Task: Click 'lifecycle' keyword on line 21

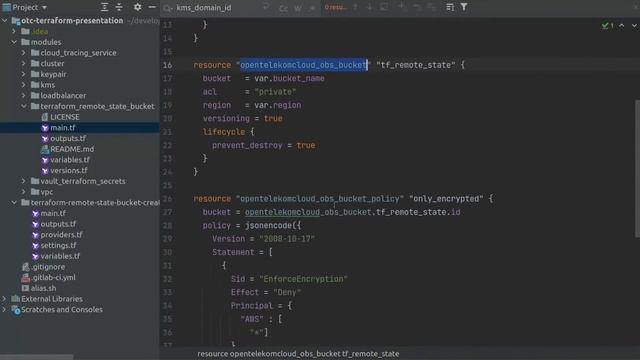Action: 224,132
